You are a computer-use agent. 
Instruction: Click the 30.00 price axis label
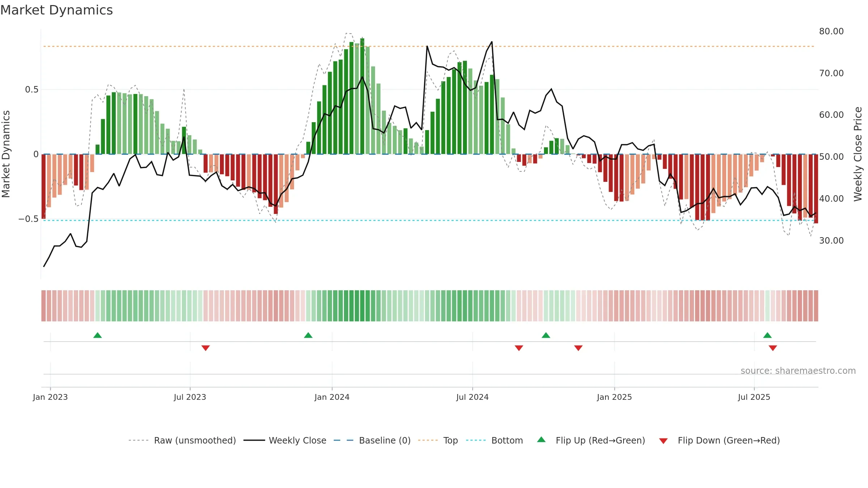pyautogui.click(x=831, y=241)
